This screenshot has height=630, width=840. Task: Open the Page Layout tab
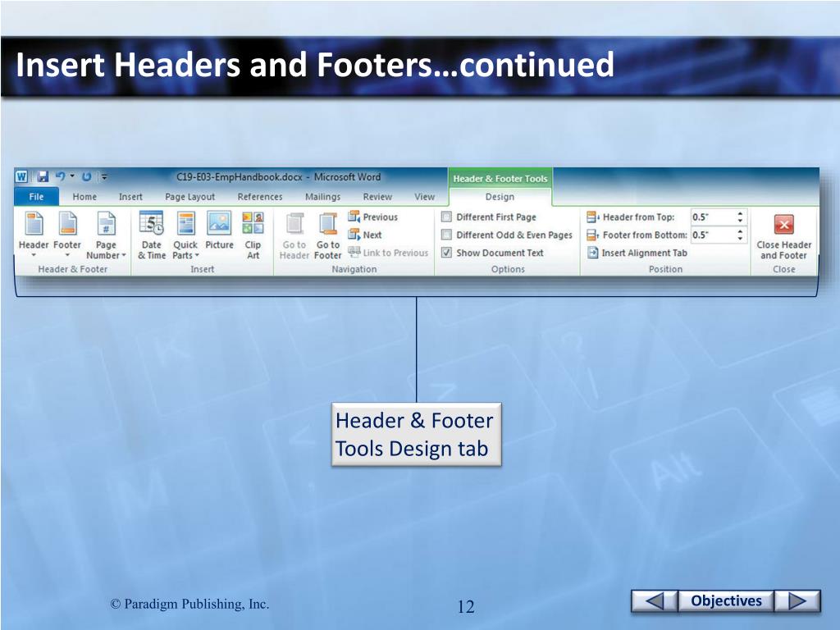coord(190,197)
